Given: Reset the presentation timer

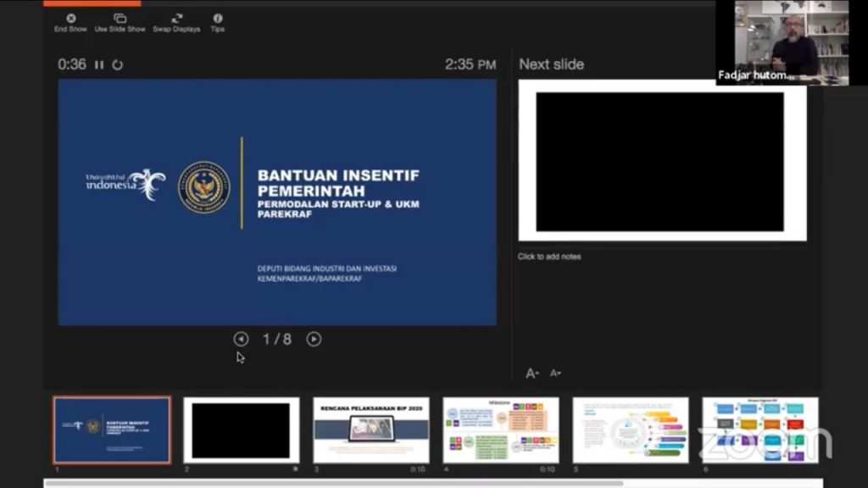Looking at the screenshot, I should (118, 65).
